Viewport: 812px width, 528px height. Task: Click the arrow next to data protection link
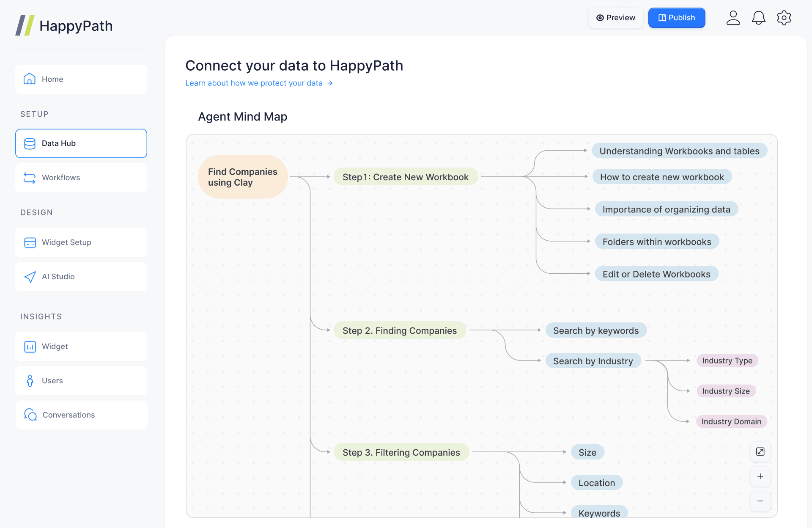[x=330, y=83]
